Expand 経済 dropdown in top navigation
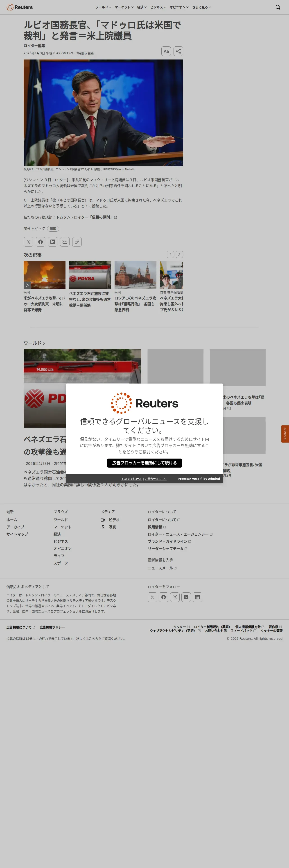Viewport: 289px width, 868px height. pyautogui.click(x=142, y=7)
